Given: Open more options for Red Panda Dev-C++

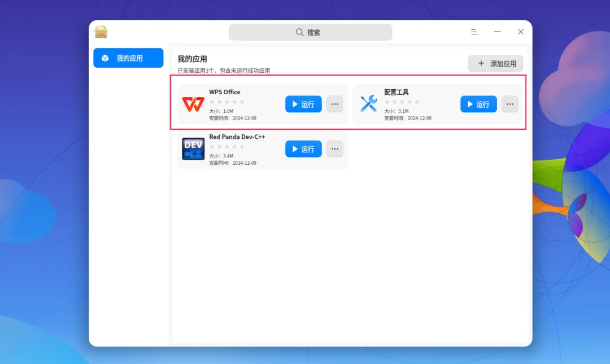Looking at the screenshot, I should click(334, 149).
